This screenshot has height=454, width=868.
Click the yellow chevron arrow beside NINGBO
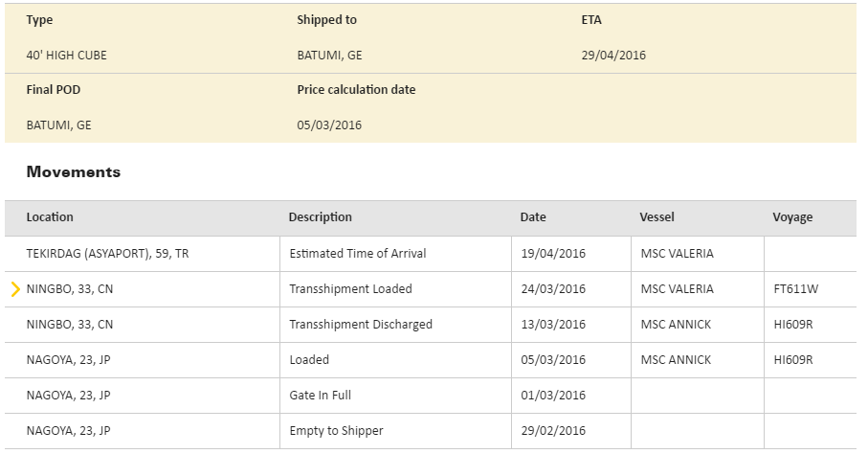point(15,289)
